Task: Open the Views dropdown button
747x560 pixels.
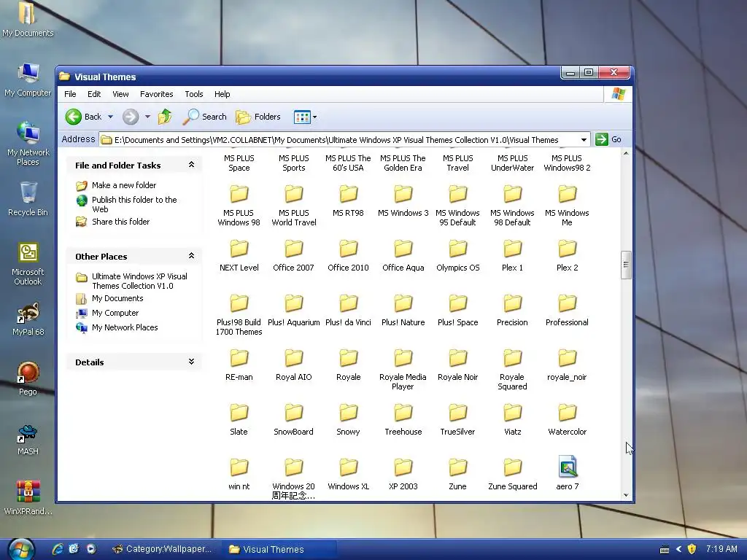Action: [x=306, y=117]
